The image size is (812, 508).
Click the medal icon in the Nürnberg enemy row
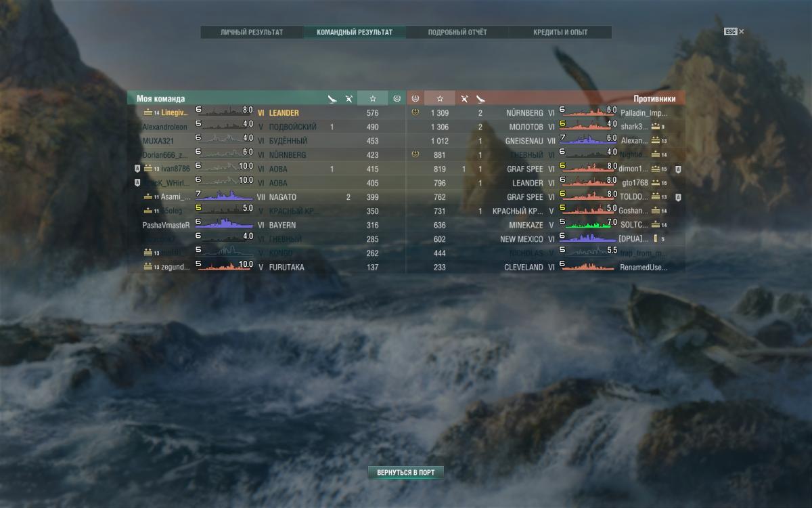pyautogui.click(x=415, y=112)
